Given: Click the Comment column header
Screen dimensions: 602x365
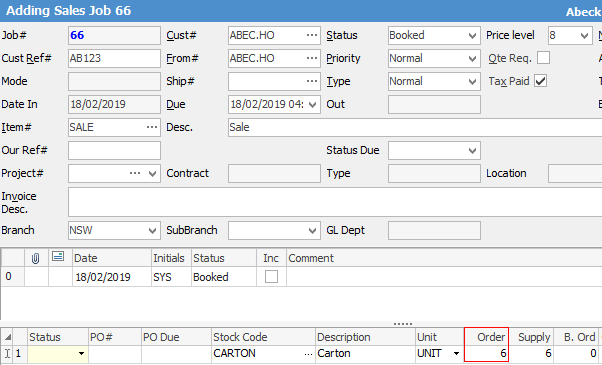Looking at the screenshot, I should point(445,258).
